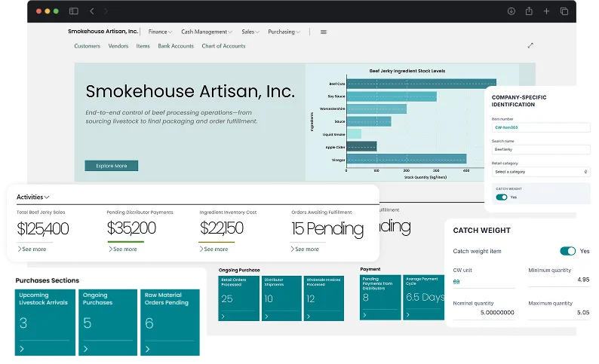The width and height of the screenshot is (599, 364).
Task: Open the hamburger menu icon
Action: click(324, 32)
